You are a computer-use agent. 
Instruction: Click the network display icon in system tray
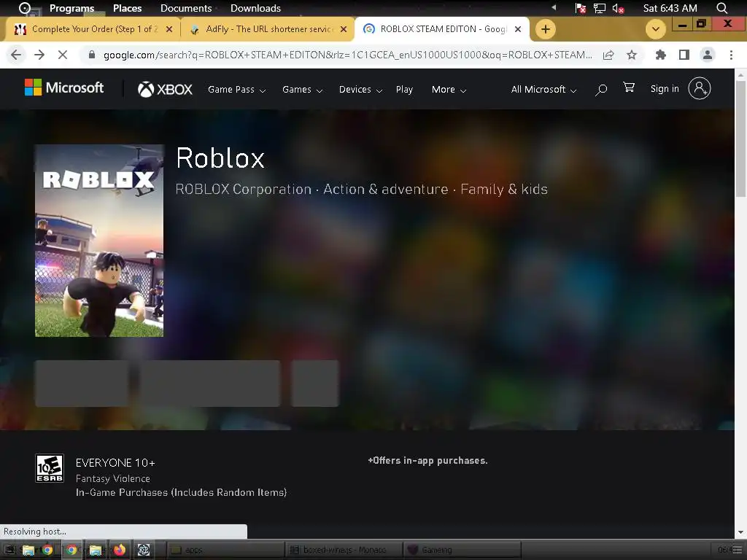tap(600, 8)
